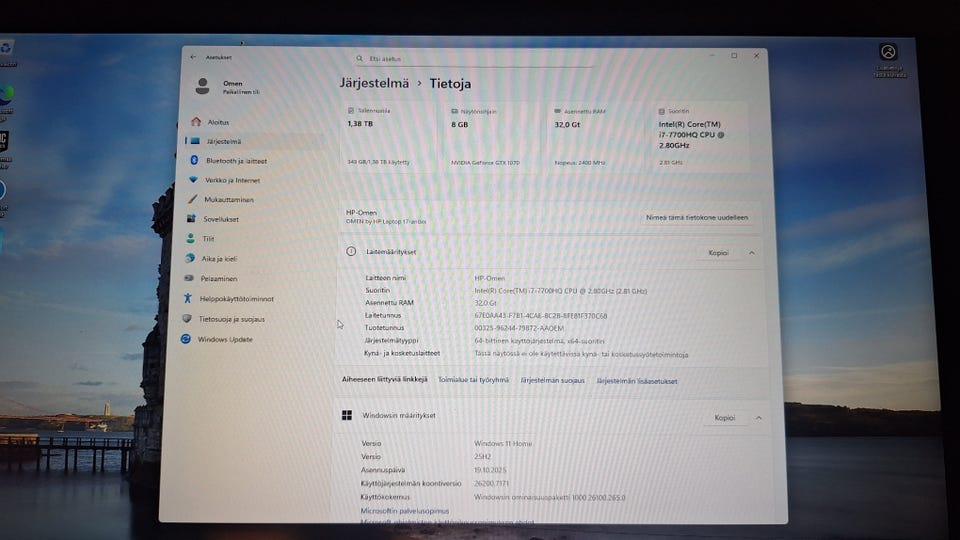The height and width of the screenshot is (540, 960).
Task: Click the Windows Update sync icon
Action: [x=186, y=339]
